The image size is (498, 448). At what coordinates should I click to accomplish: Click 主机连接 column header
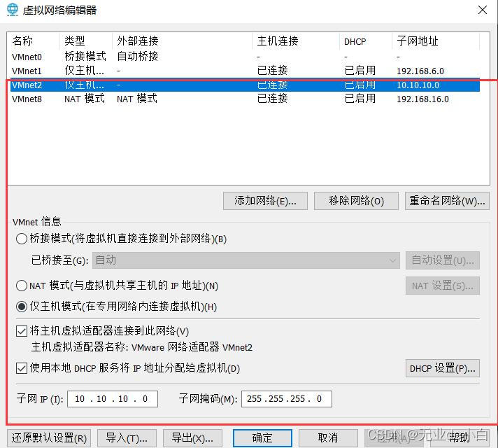(x=296, y=41)
